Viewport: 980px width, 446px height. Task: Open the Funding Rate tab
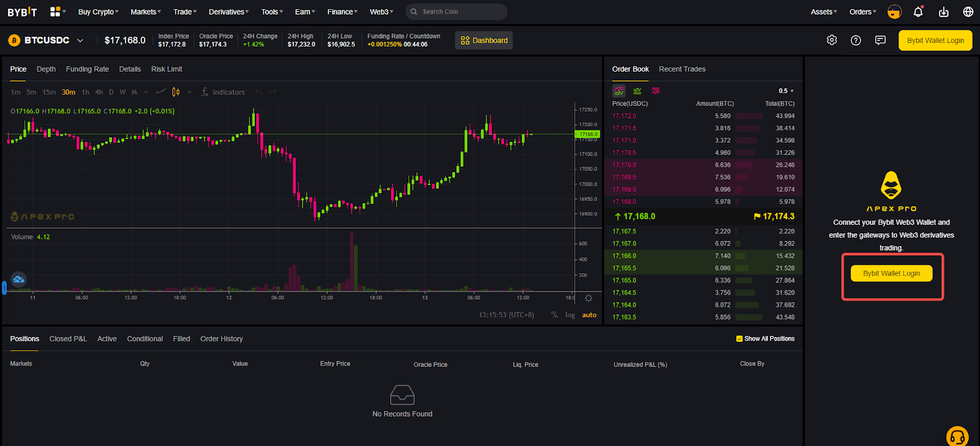(x=88, y=69)
